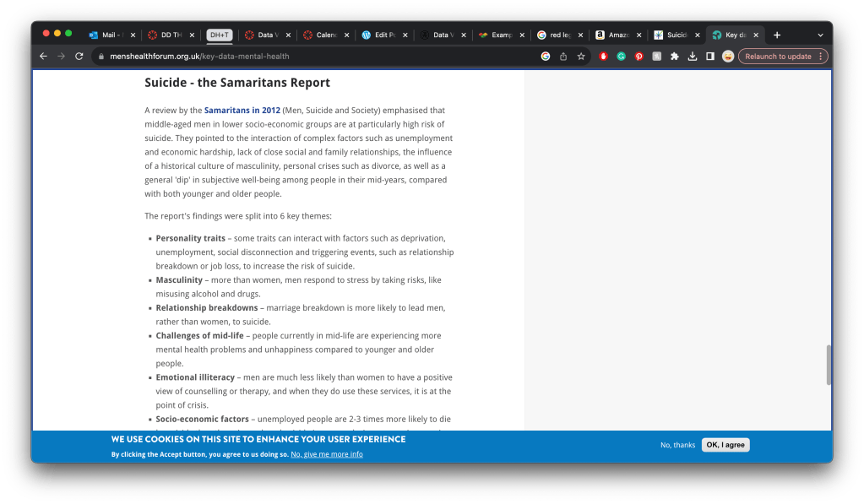Open the Extensions puzzle piece menu
Viewport: 864px width, 504px height.
point(674,57)
